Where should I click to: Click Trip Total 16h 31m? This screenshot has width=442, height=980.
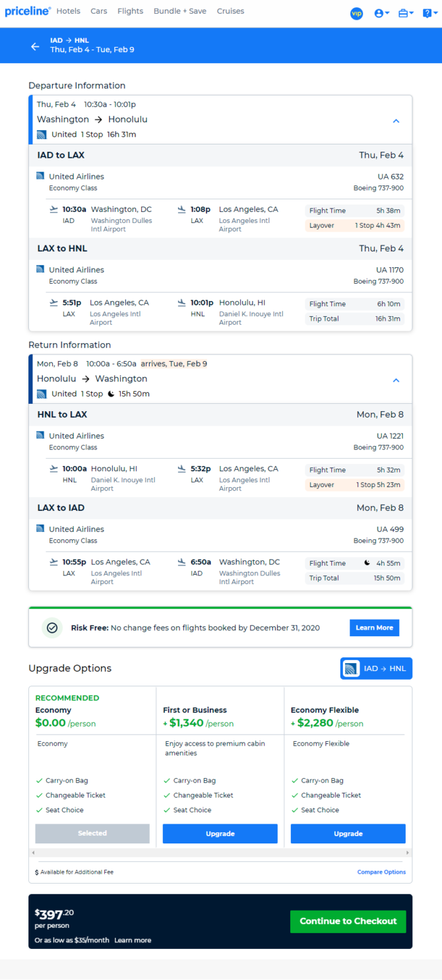tap(355, 319)
